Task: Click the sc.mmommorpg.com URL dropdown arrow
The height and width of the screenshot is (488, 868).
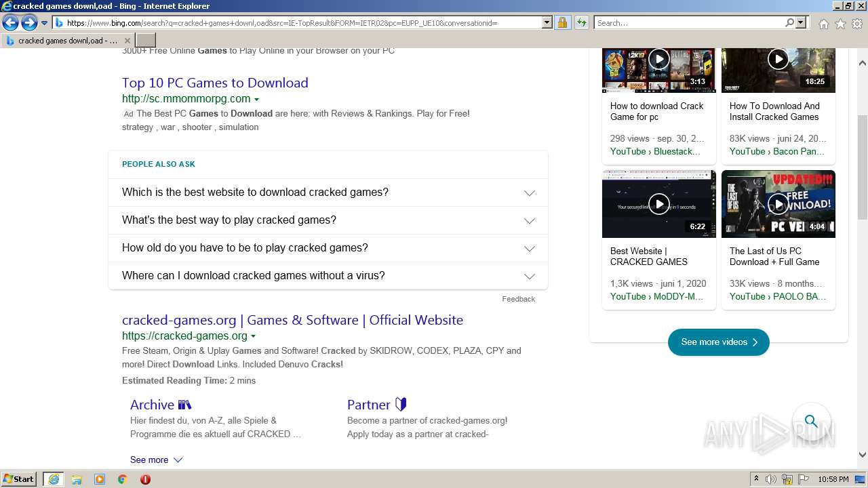Action: (x=256, y=100)
